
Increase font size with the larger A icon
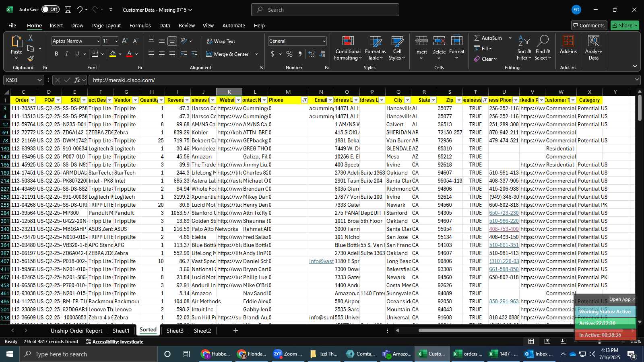[x=125, y=41]
